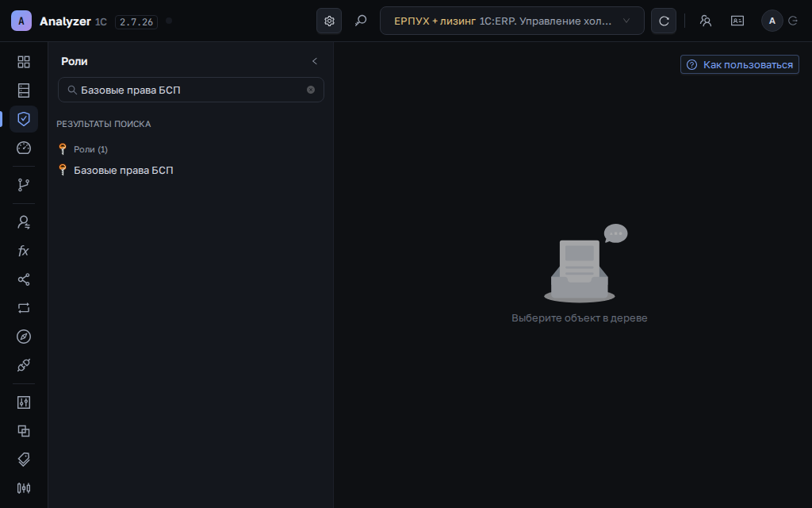The image size is (812, 508).
Task: Open the table list icon in sidebar
Action: point(23,90)
